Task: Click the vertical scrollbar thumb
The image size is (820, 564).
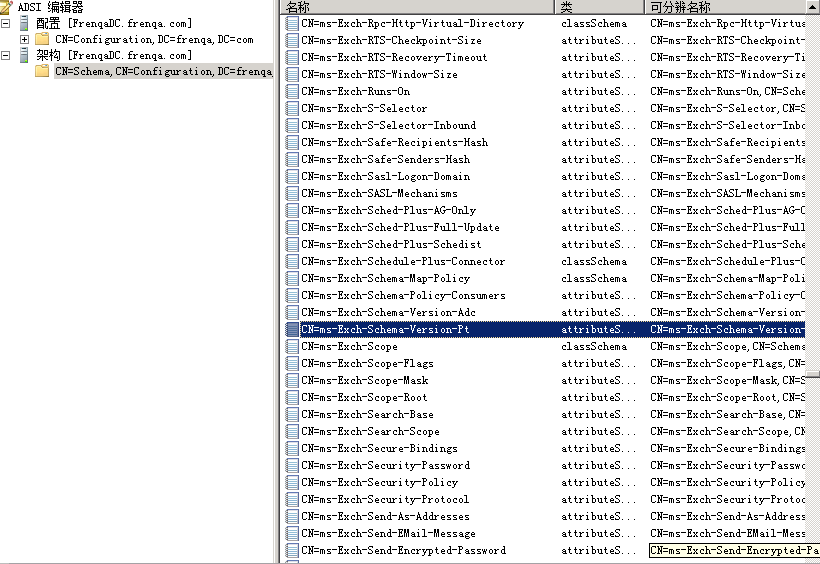Action: pos(813,374)
